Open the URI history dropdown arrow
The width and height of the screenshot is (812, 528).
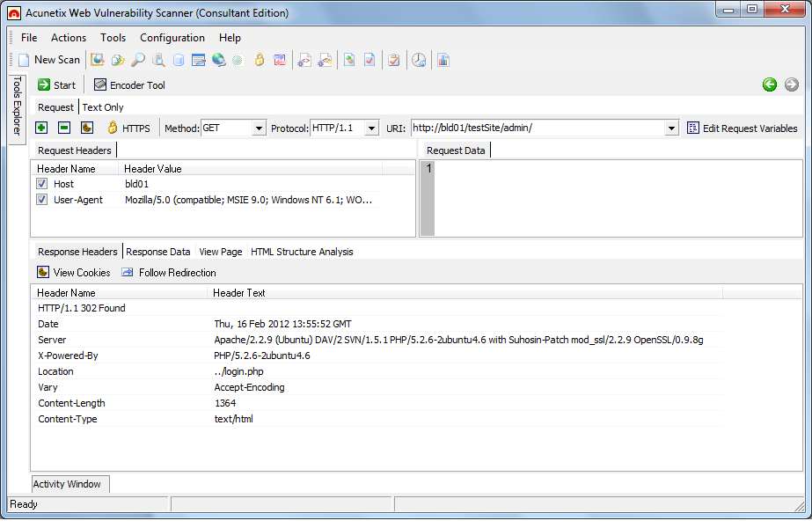[x=671, y=128]
